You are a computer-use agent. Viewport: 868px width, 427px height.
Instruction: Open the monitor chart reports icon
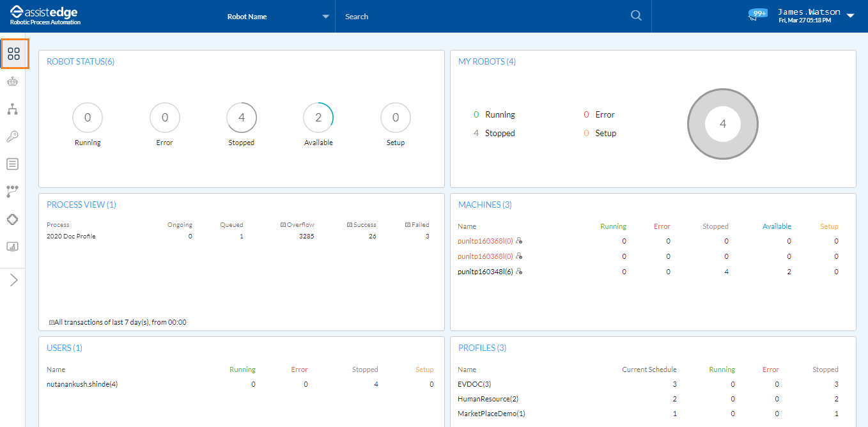[x=12, y=247]
